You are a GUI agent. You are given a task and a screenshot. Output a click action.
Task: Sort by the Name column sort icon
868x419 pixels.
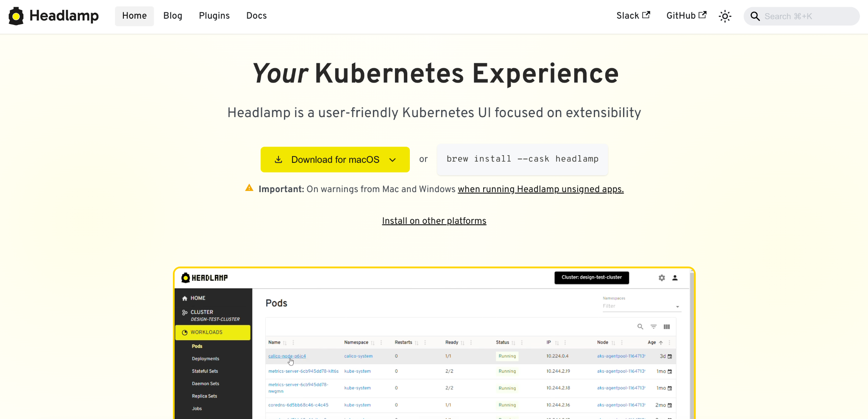pyautogui.click(x=285, y=343)
